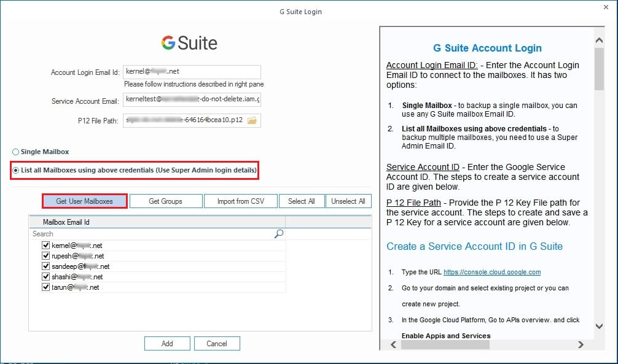Click the Enable Appis and Services text
This screenshot has width=618, height=364.
point(446,336)
